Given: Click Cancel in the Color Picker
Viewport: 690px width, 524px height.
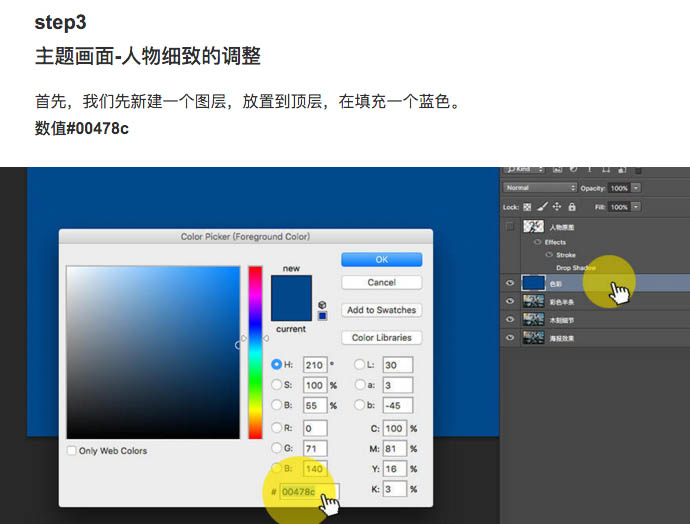Looking at the screenshot, I should tap(382, 282).
